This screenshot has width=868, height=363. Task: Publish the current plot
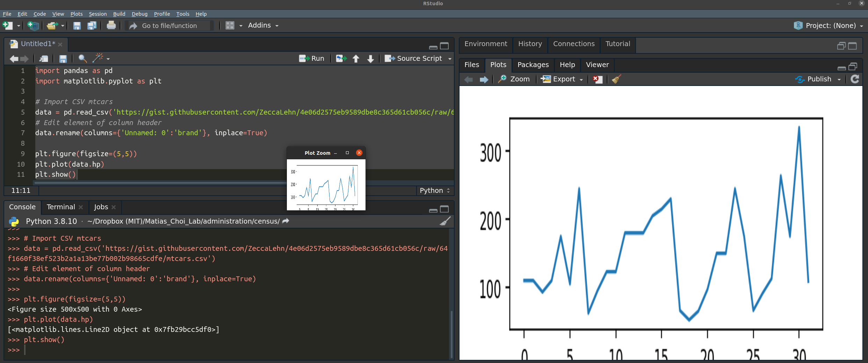point(818,79)
